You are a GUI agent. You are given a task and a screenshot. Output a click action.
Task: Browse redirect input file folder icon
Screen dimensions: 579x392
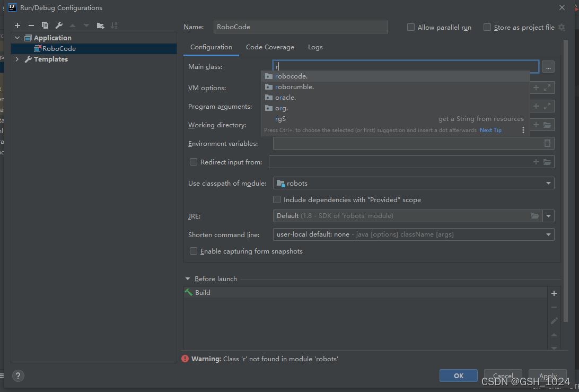(x=547, y=162)
